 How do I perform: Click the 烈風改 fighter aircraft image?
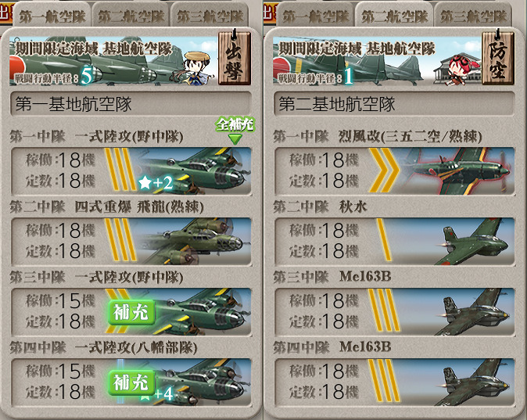coord(457,171)
